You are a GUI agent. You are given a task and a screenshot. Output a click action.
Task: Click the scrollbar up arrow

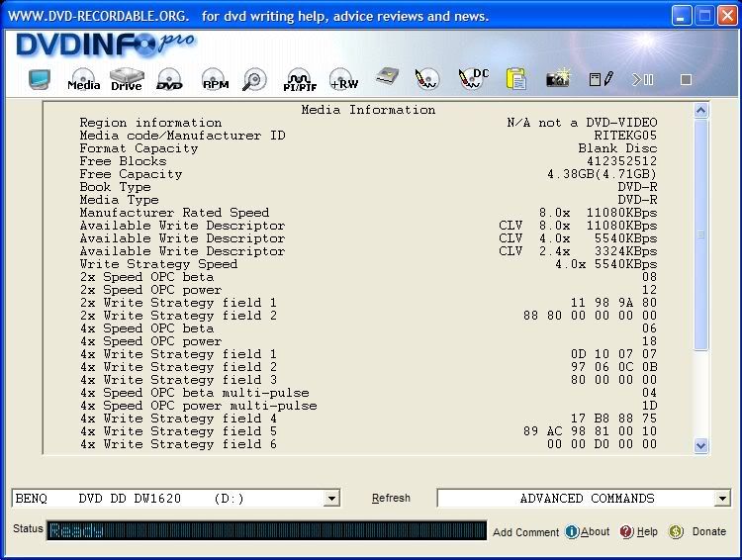700,111
